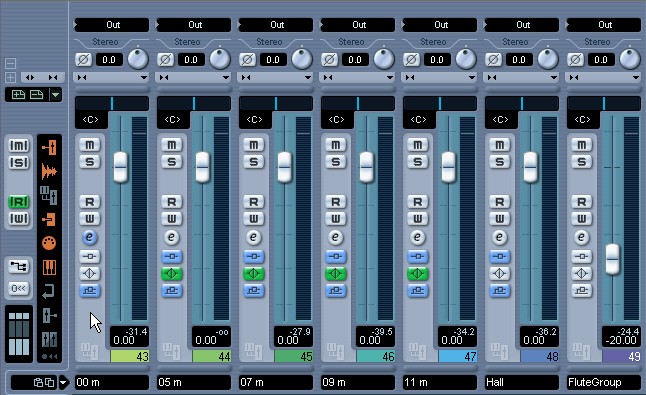
Task: Enable Write automation on FluteGroup channel
Action: 581,219
